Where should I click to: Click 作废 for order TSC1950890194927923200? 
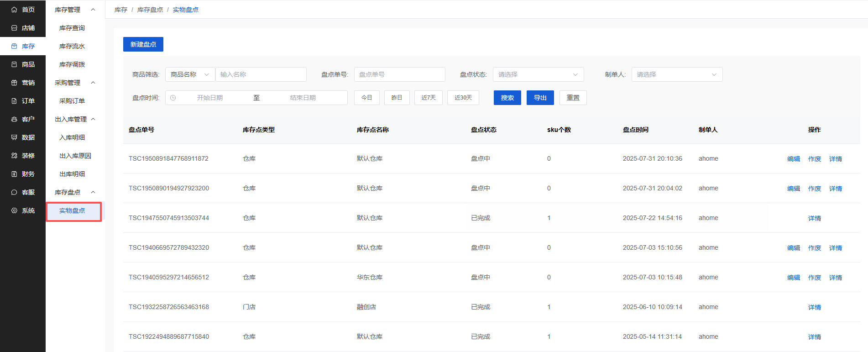tap(815, 189)
